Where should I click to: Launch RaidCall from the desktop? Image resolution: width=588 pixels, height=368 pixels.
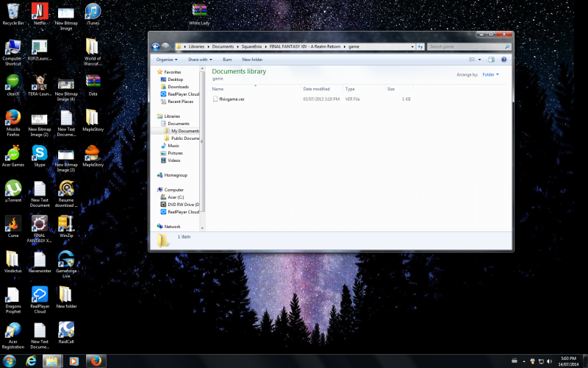tap(66, 333)
